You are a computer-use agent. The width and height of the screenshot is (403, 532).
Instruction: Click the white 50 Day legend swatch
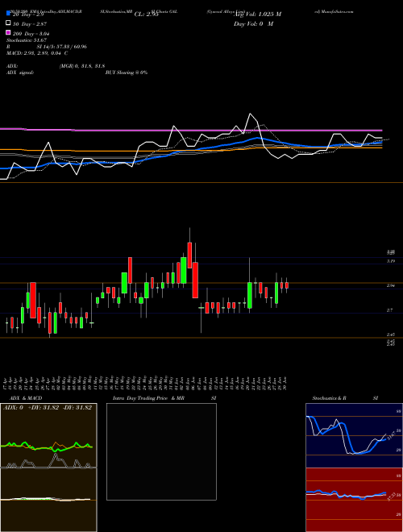(x=8, y=23)
